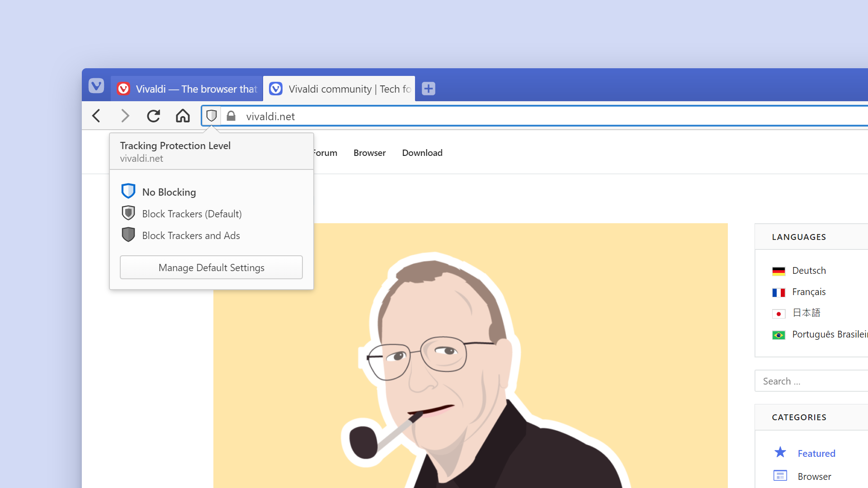Click the forward navigation arrow icon
This screenshot has height=488, width=868.
click(x=125, y=116)
